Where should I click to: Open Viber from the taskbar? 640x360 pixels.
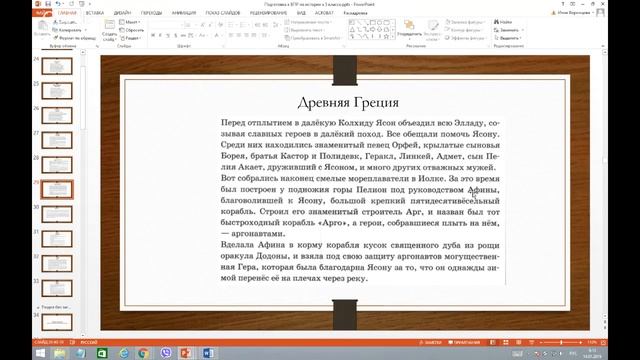coord(166,353)
